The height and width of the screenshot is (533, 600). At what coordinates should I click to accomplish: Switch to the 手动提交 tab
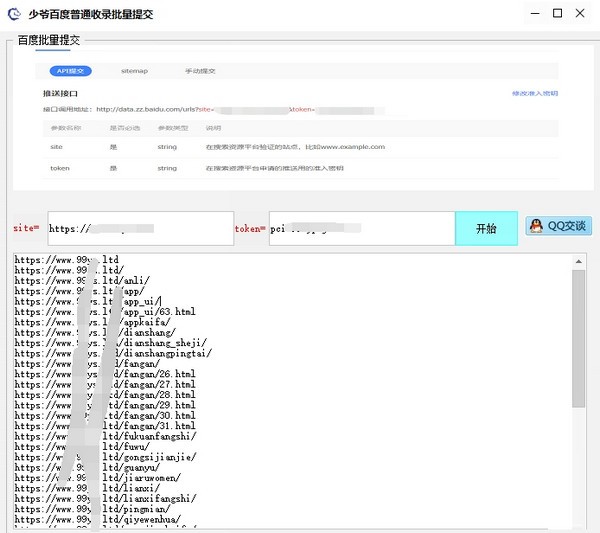(x=200, y=71)
